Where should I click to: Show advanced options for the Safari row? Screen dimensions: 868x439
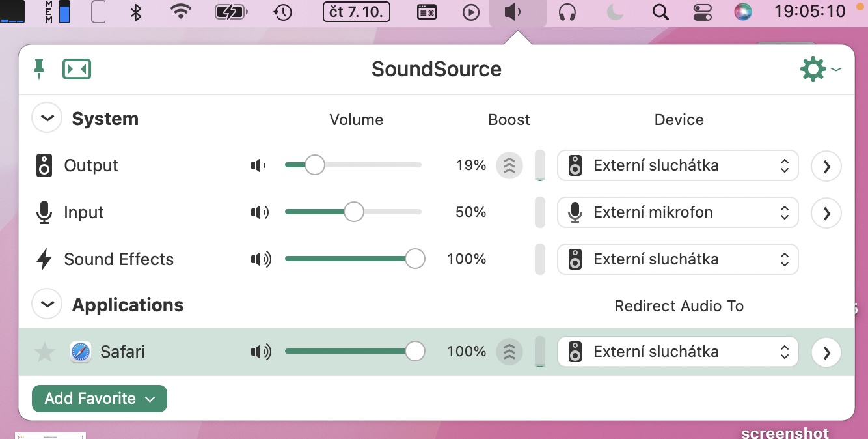(826, 352)
